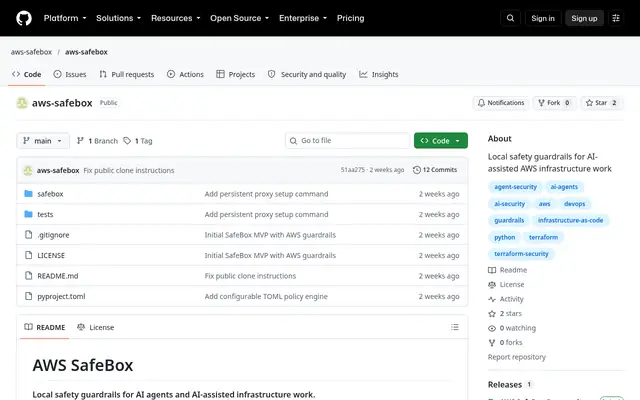
Task: Open the main branch selector dropdown
Action: coord(43,141)
